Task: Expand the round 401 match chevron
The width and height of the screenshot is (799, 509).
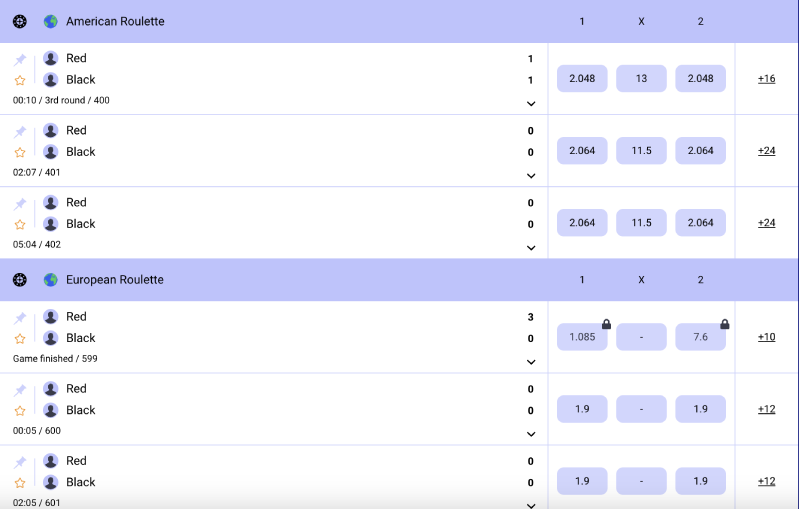Action: click(531, 176)
